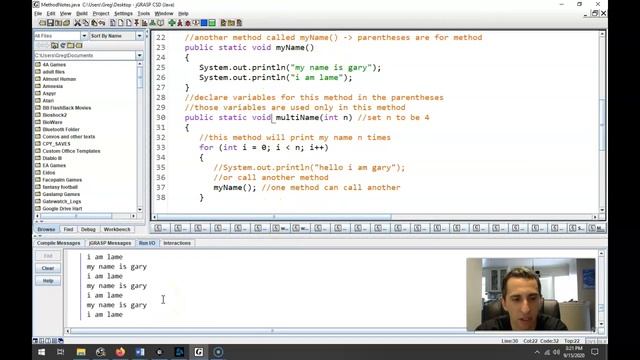Image resolution: width=640 pixels, height=360 pixels.
Task: Click the green square toolbar icon
Action: (x=212, y=23)
